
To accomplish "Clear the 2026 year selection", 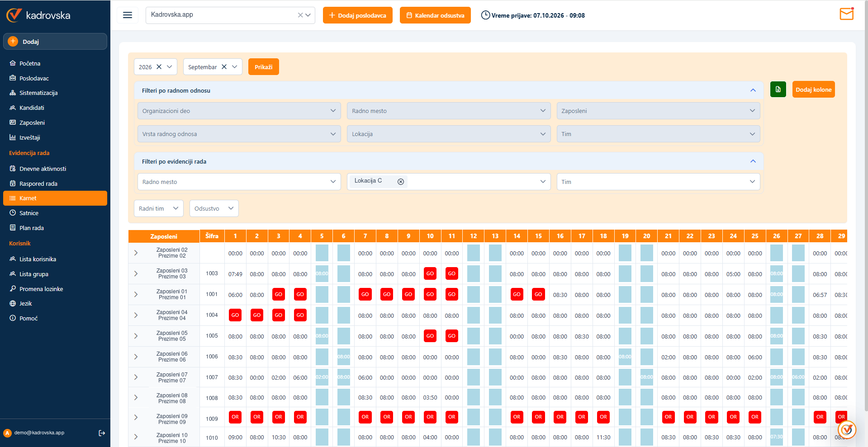I will click(x=159, y=67).
